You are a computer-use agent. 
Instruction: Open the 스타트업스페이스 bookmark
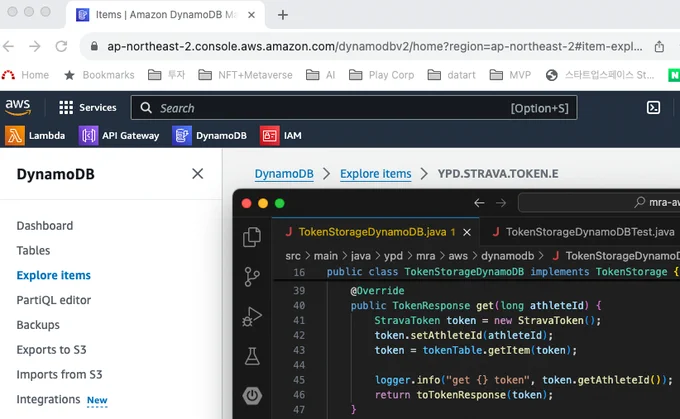pyautogui.click(x=600, y=75)
